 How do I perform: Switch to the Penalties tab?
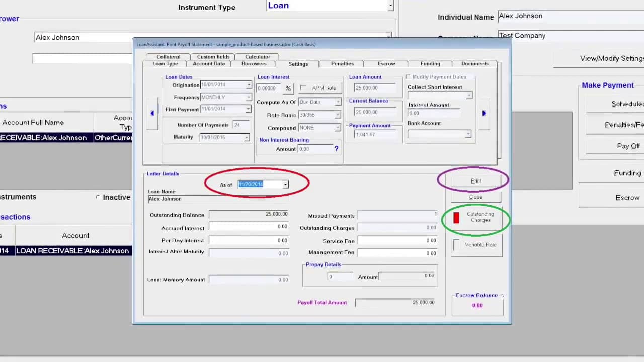(x=342, y=64)
